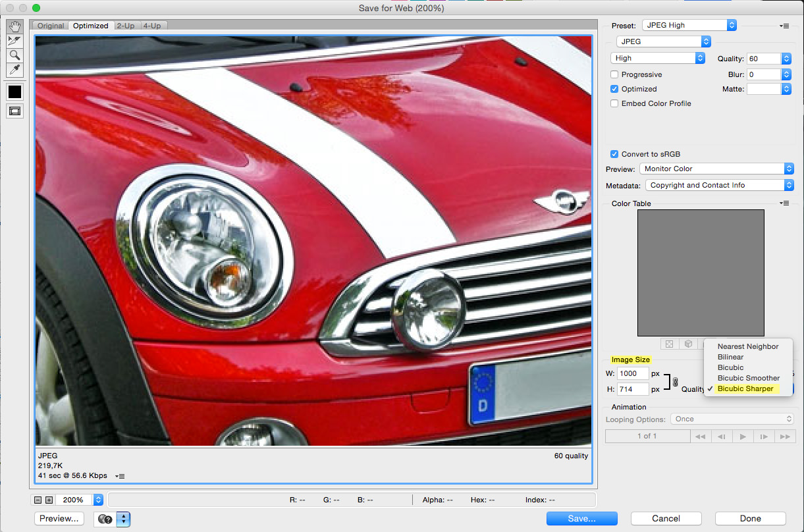The width and height of the screenshot is (804, 532).
Task: Toggle slices visibility in the toolbox
Action: tap(14, 111)
